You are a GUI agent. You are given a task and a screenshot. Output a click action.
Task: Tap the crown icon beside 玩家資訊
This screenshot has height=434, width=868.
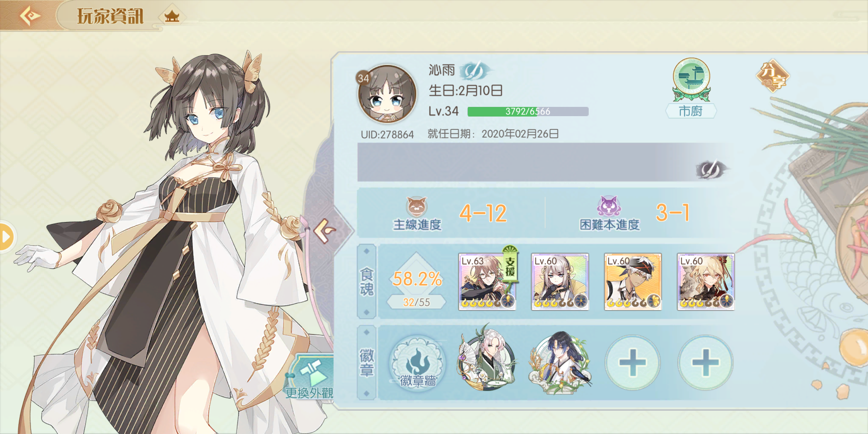coord(172,16)
